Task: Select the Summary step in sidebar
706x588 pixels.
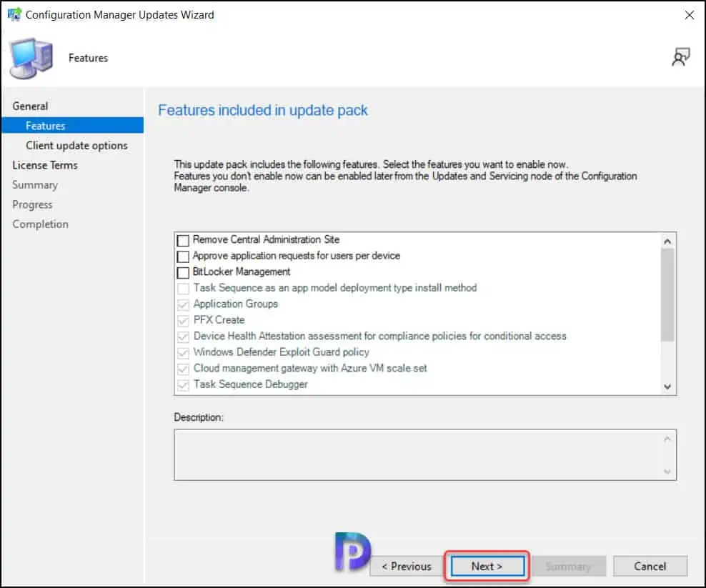Action: pos(35,185)
